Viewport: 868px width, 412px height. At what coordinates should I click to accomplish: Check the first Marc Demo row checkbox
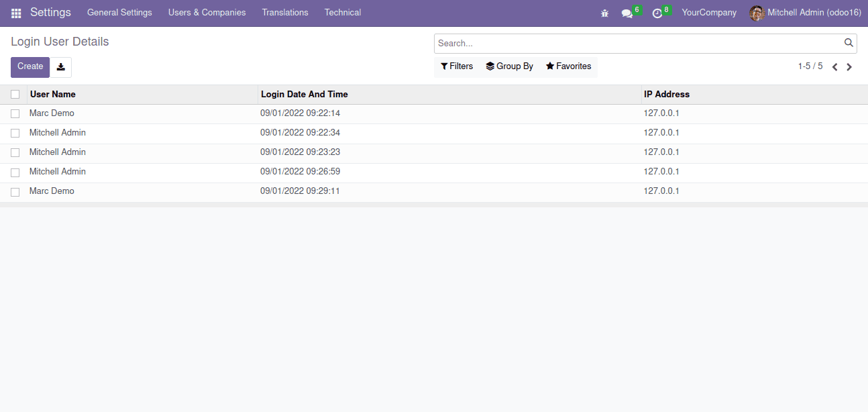pyautogui.click(x=15, y=114)
